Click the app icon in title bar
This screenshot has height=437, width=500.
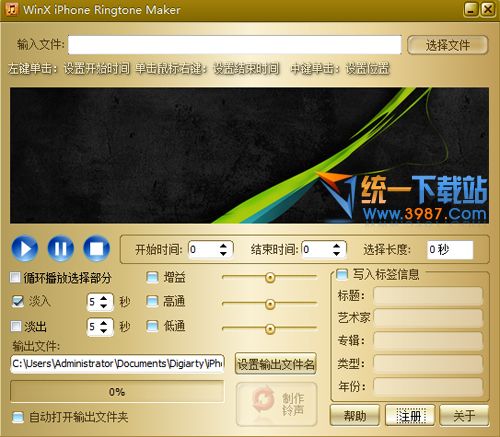(12, 9)
